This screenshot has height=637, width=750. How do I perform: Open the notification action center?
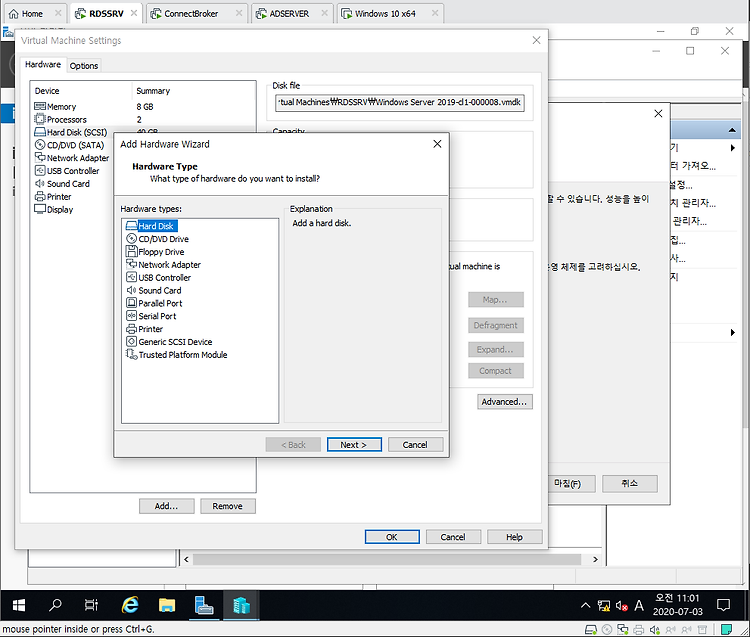point(724,605)
